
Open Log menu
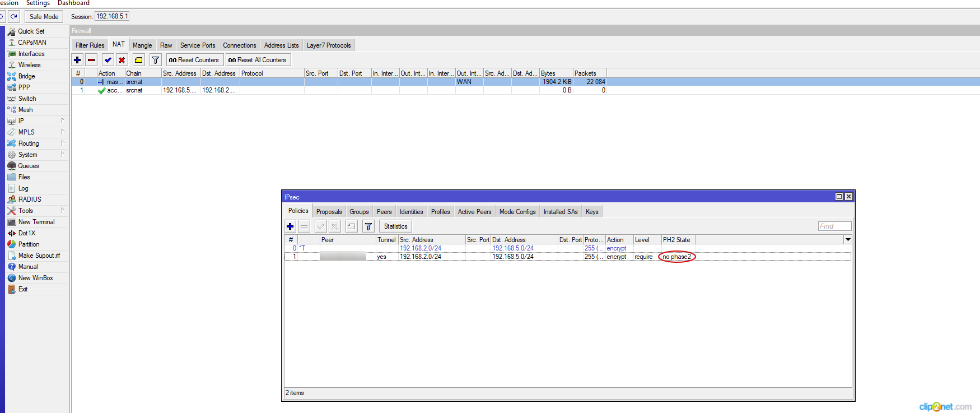click(23, 188)
